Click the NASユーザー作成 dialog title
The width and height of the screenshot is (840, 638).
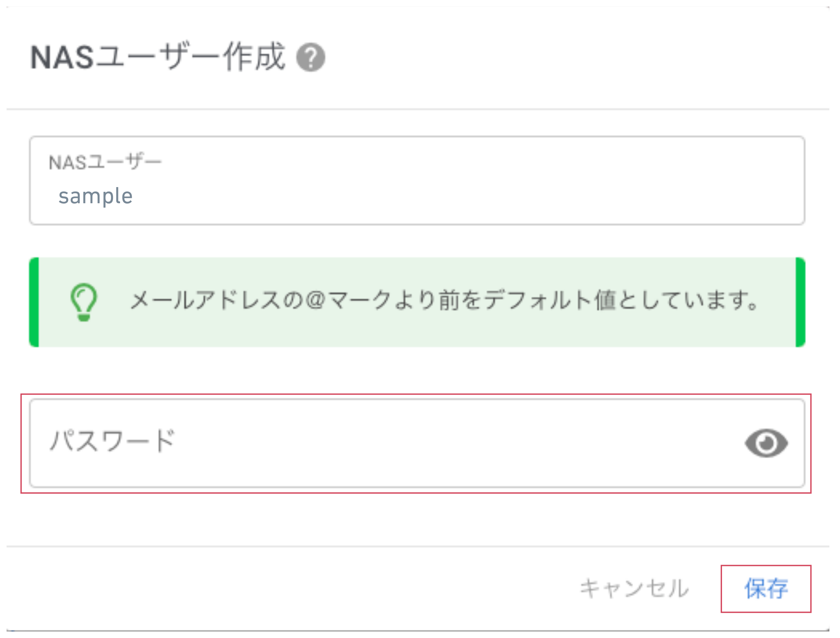coord(157,57)
